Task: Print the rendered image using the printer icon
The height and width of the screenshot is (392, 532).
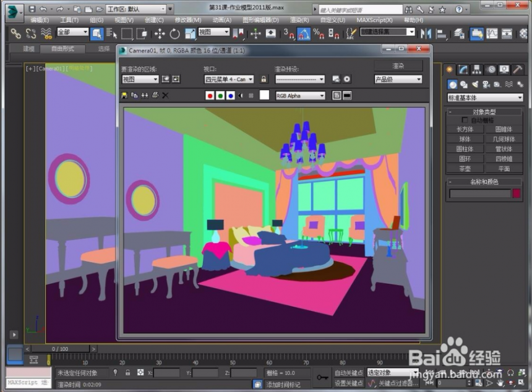Action: point(155,96)
